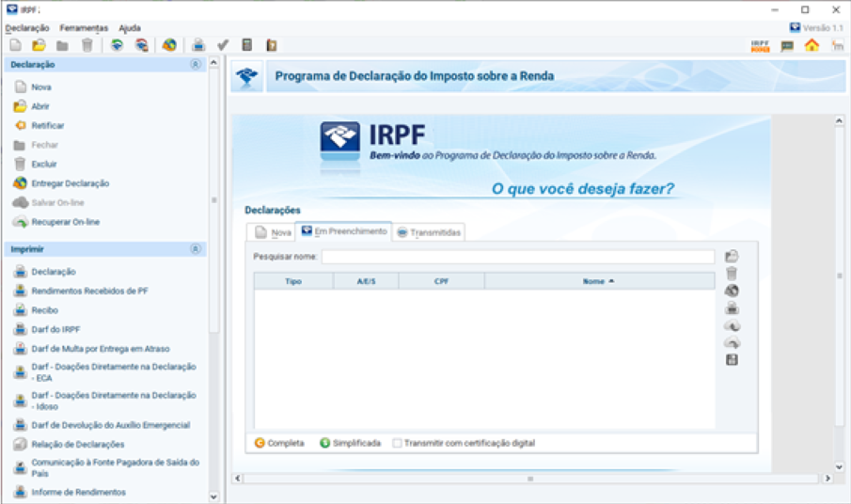The height and width of the screenshot is (504, 851).
Task: Click the Versão 1.1 label
Action: pyautogui.click(x=823, y=27)
